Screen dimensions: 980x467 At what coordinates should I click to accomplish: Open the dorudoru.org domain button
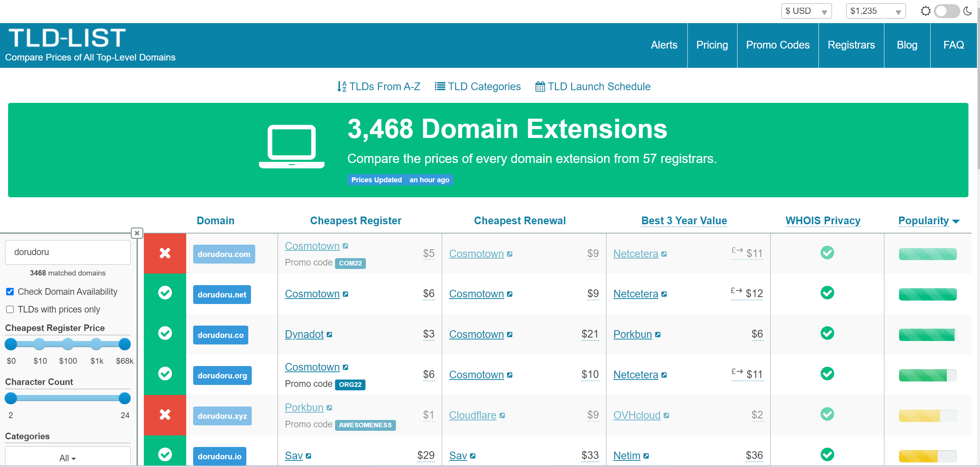pyautogui.click(x=222, y=376)
